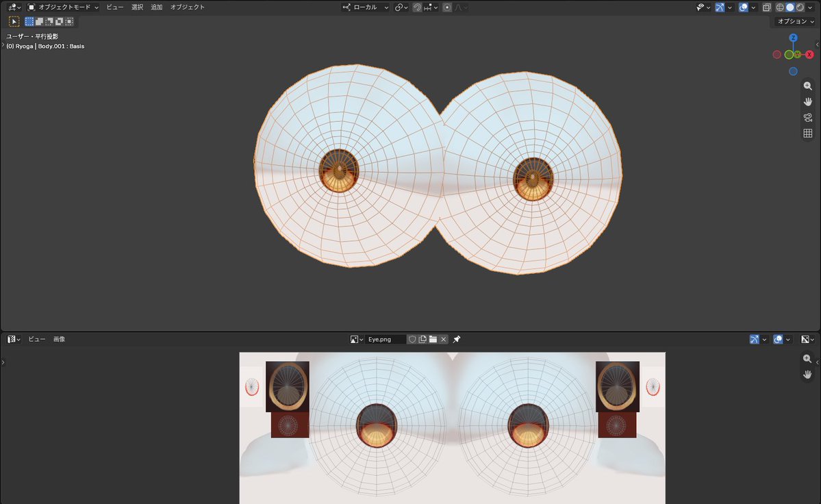Toggle overlays in image editor
This screenshot has height=504, width=821.
pyautogui.click(x=778, y=339)
